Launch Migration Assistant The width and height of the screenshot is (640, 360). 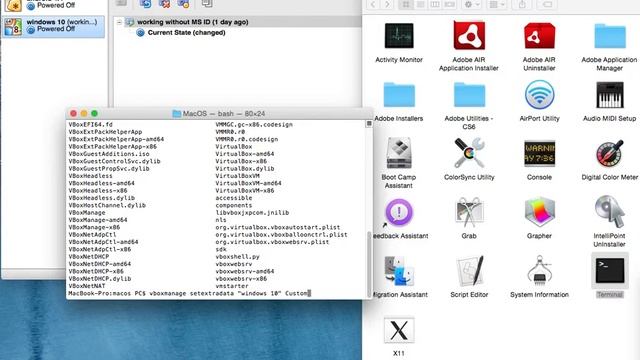tap(399, 271)
